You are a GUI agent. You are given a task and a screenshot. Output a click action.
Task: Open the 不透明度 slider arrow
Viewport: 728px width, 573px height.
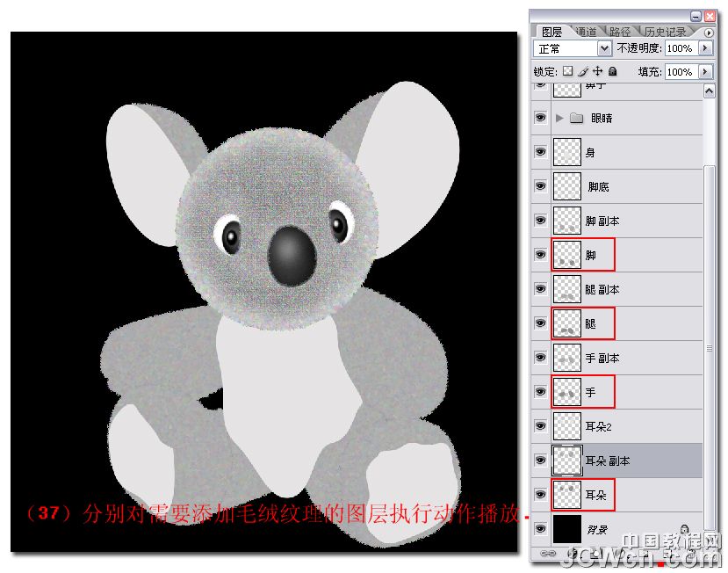point(705,47)
